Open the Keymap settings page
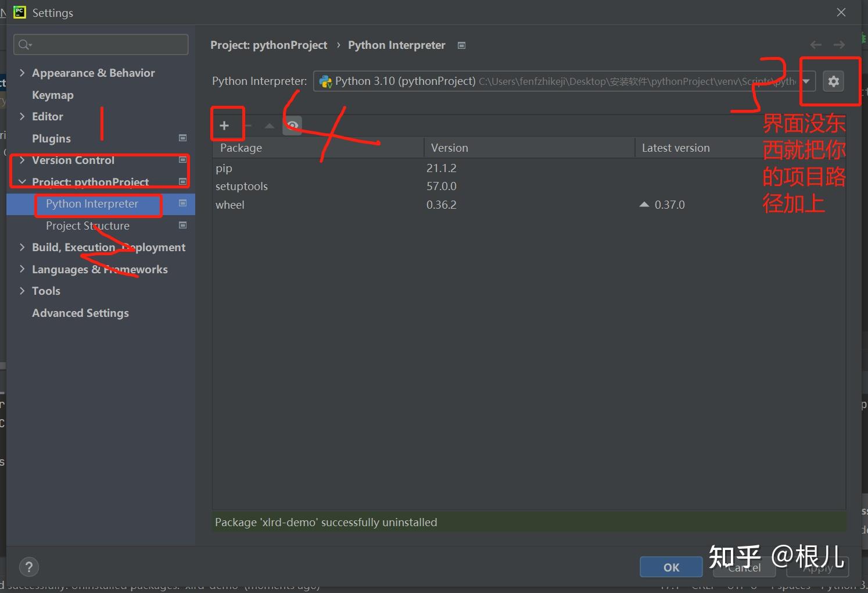 click(53, 95)
